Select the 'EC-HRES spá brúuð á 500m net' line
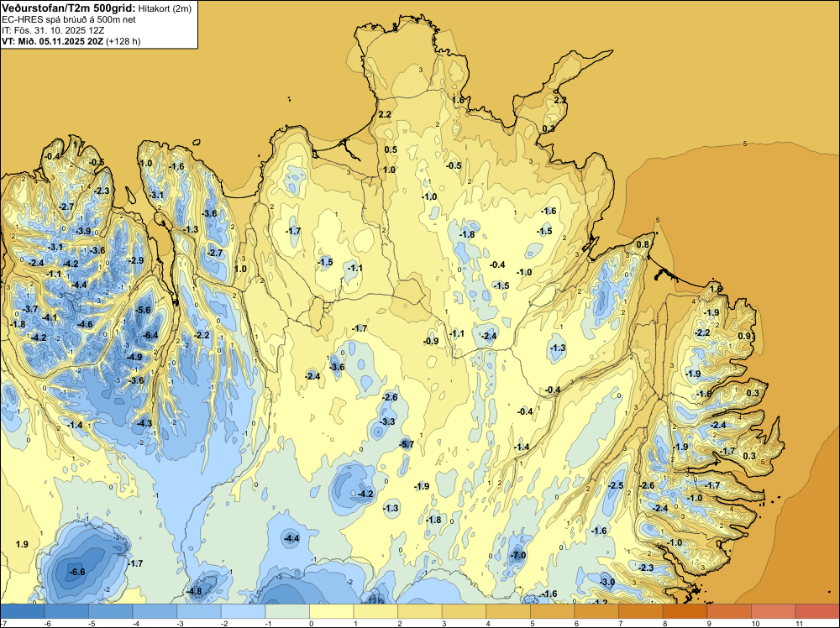The image size is (840, 628). 69,19
